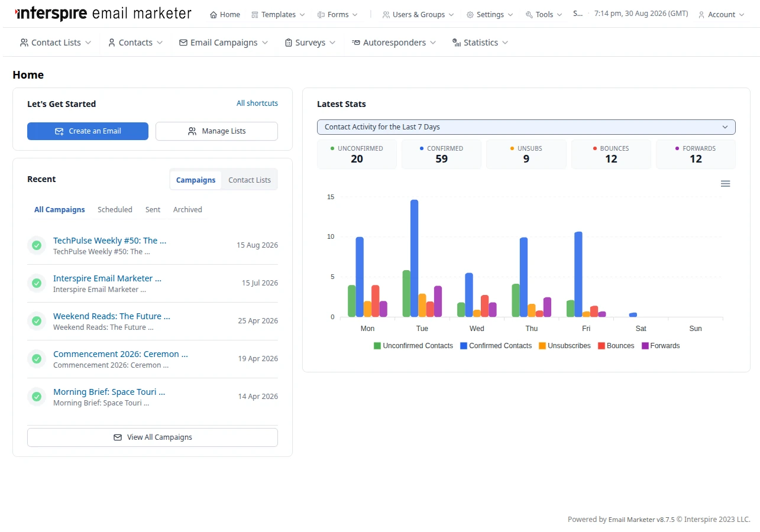
Task: Click the FORWARDS 12 stat card
Action: (x=696, y=154)
